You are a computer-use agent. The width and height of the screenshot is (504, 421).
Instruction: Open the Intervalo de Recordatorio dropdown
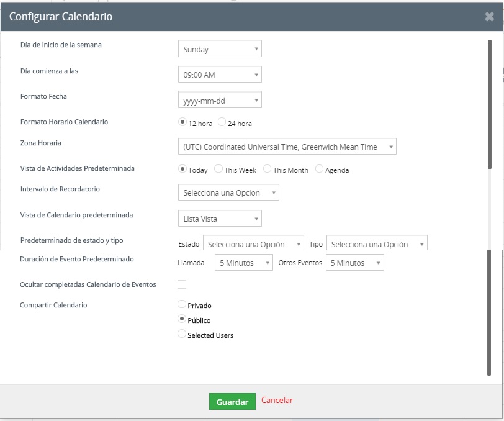(x=228, y=192)
